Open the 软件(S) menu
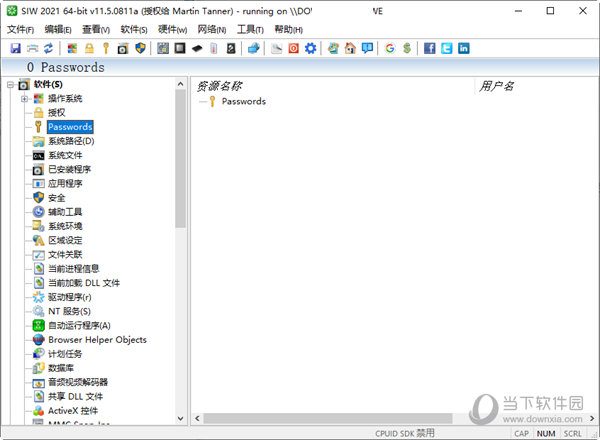Viewport: 600px width, 440px height. [134, 29]
